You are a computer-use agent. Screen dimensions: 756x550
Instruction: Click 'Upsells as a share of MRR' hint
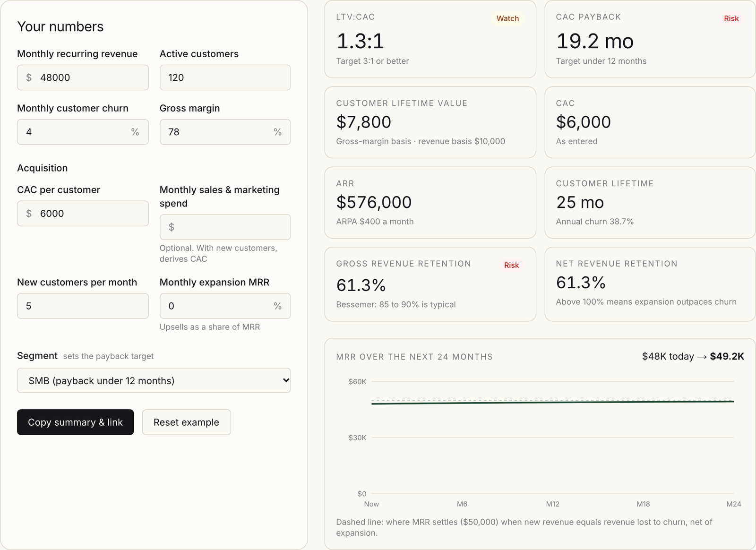(x=210, y=327)
